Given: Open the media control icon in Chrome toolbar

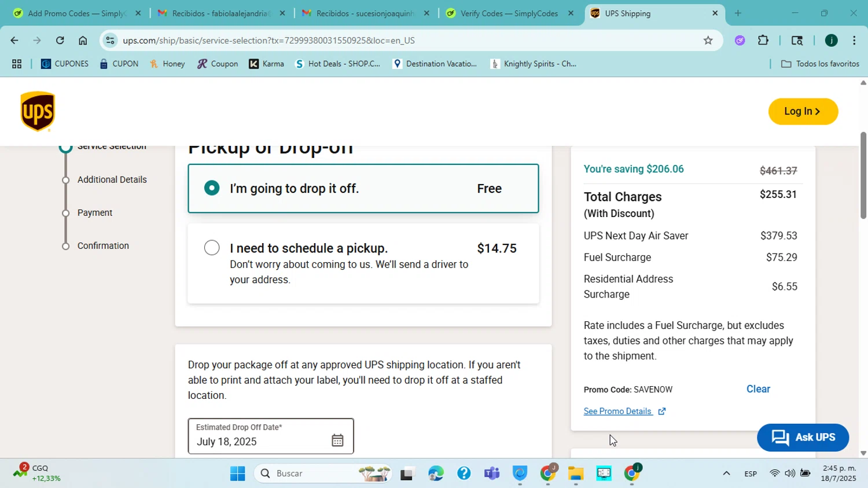Looking at the screenshot, I should 797,41.
